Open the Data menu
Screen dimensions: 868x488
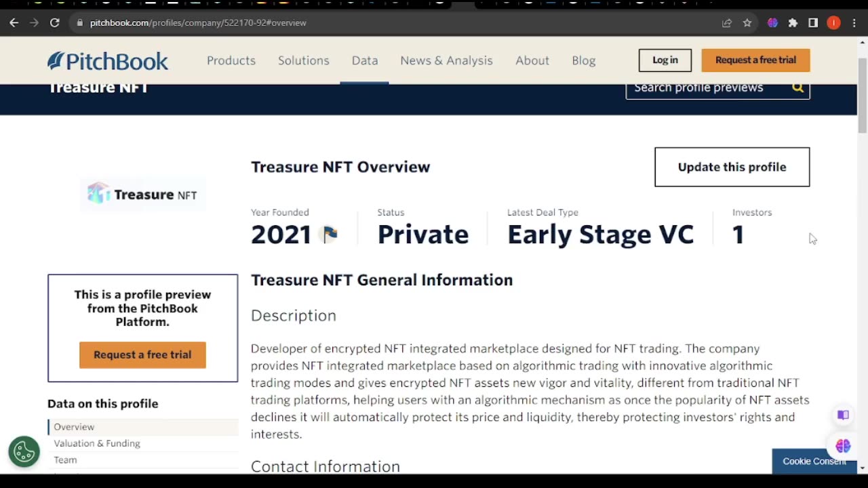click(365, 60)
